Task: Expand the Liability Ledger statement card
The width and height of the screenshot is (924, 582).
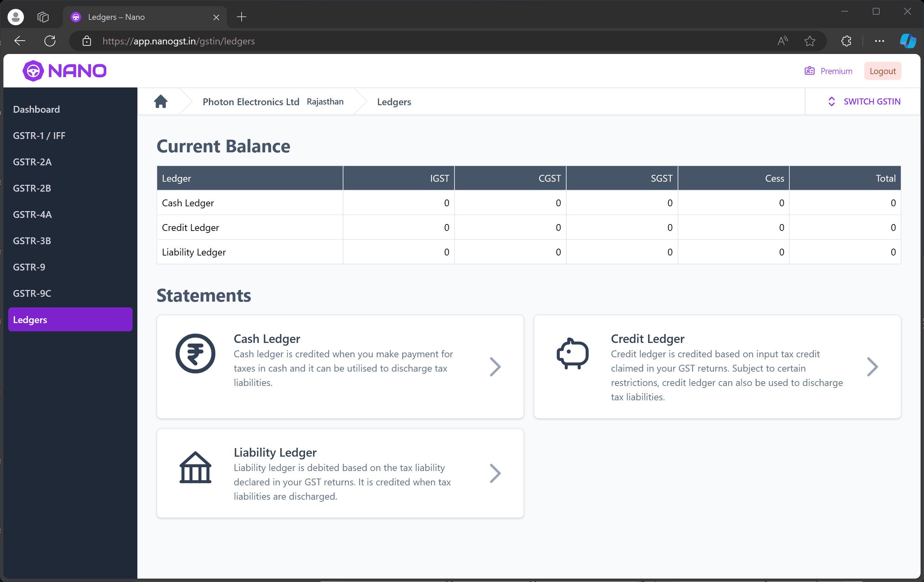Action: pyautogui.click(x=495, y=473)
